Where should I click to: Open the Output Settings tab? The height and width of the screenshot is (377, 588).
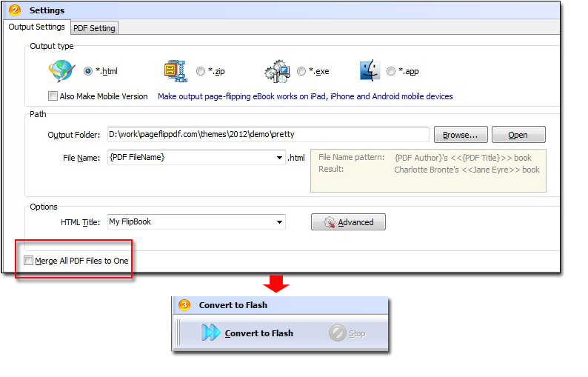point(36,27)
